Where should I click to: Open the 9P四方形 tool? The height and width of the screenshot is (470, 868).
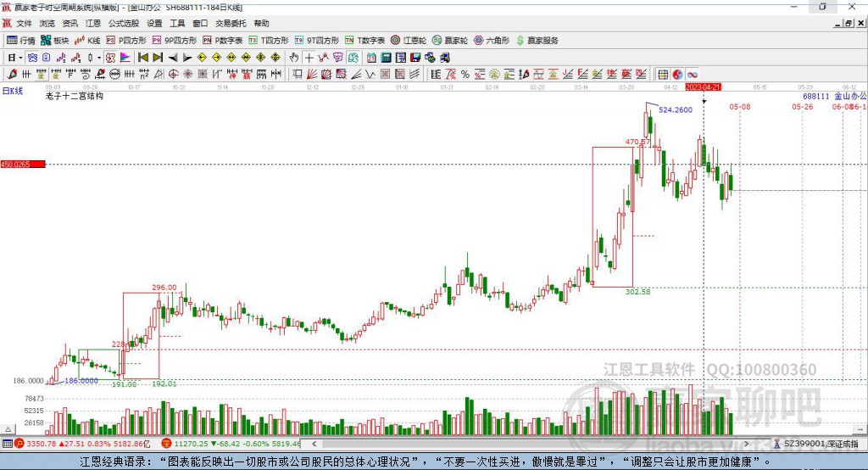175,41
